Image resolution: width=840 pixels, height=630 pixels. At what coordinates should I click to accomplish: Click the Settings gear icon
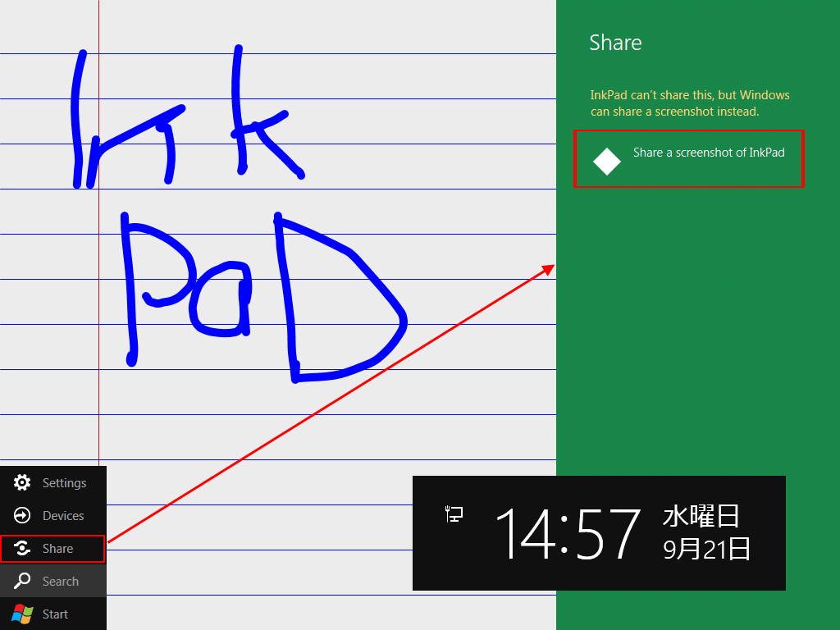[x=22, y=482]
